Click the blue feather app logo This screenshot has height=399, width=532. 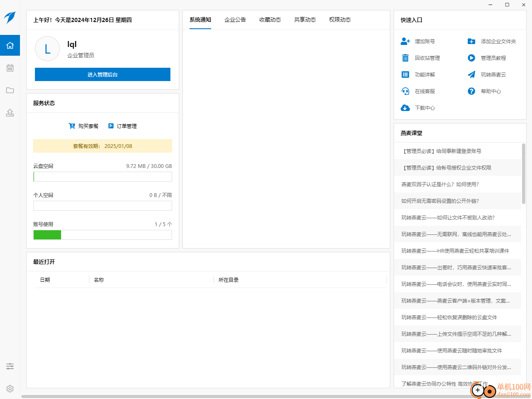(x=10, y=17)
